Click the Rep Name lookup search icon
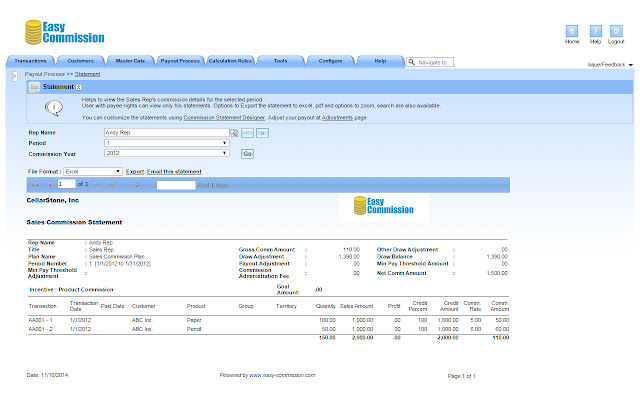 point(234,133)
